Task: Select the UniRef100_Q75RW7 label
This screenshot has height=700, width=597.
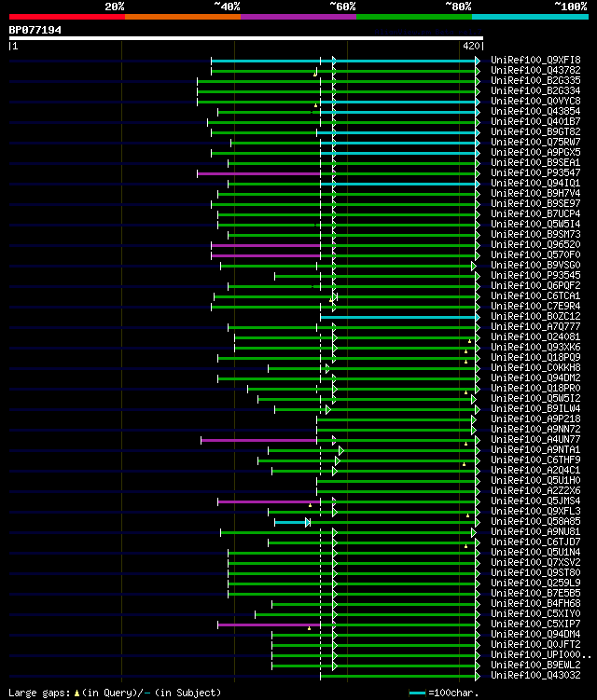Action: [x=535, y=142]
